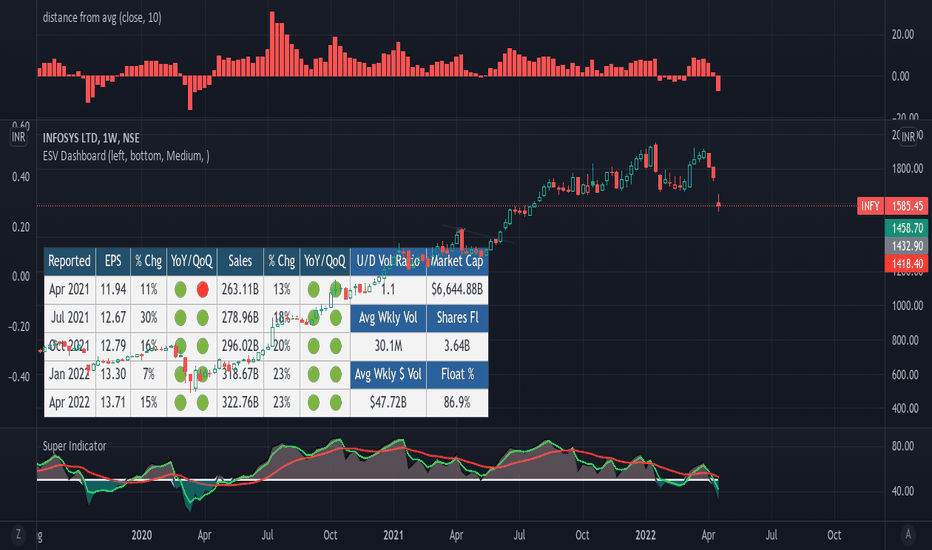Viewport: 932px width, 550px height.
Task: Click the green 1458.70 price label
Action: [907, 228]
